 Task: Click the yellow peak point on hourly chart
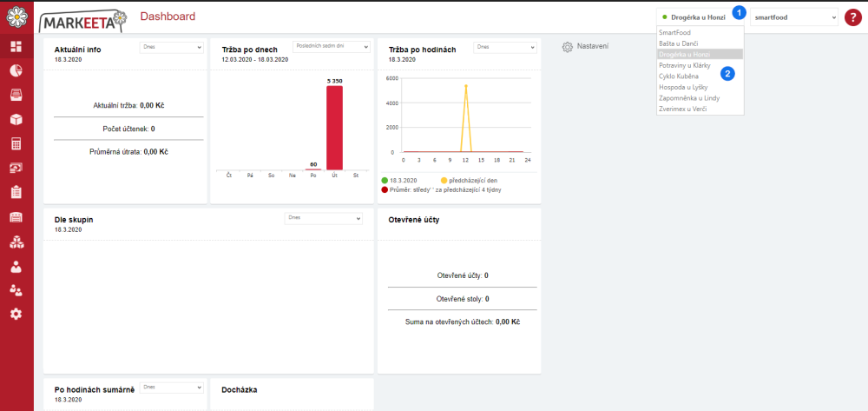[466, 86]
